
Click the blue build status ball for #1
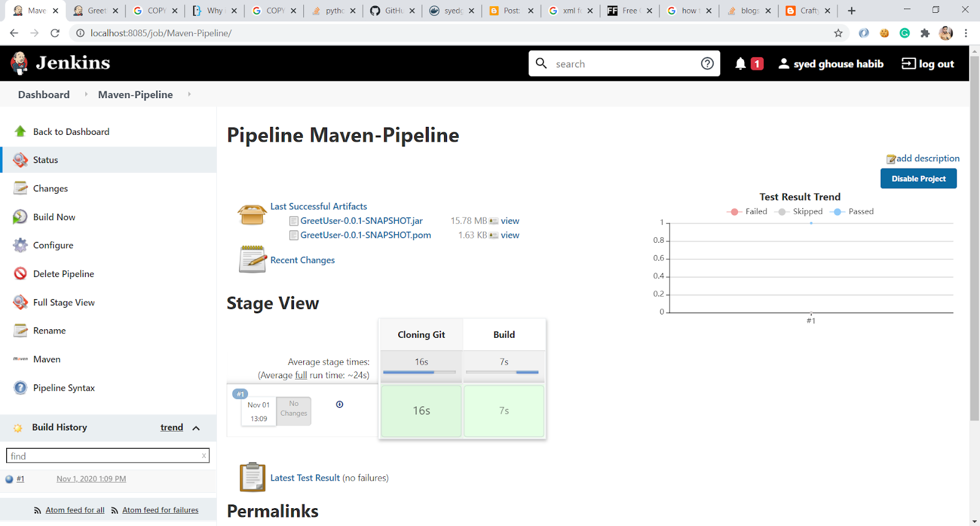(9, 479)
